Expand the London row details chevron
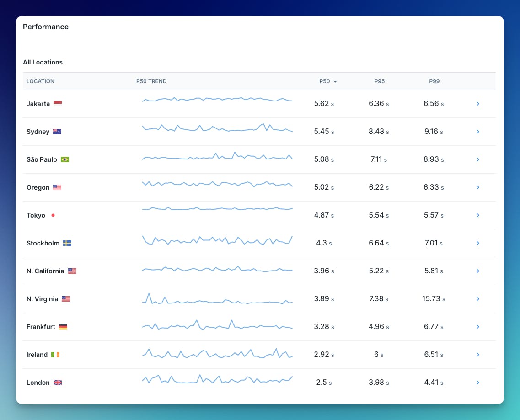Image resolution: width=520 pixels, height=420 pixels. point(477,383)
